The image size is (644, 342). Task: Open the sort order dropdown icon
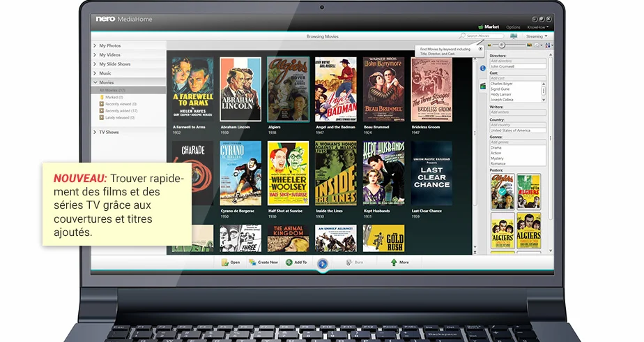pyautogui.click(x=549, y=45)
